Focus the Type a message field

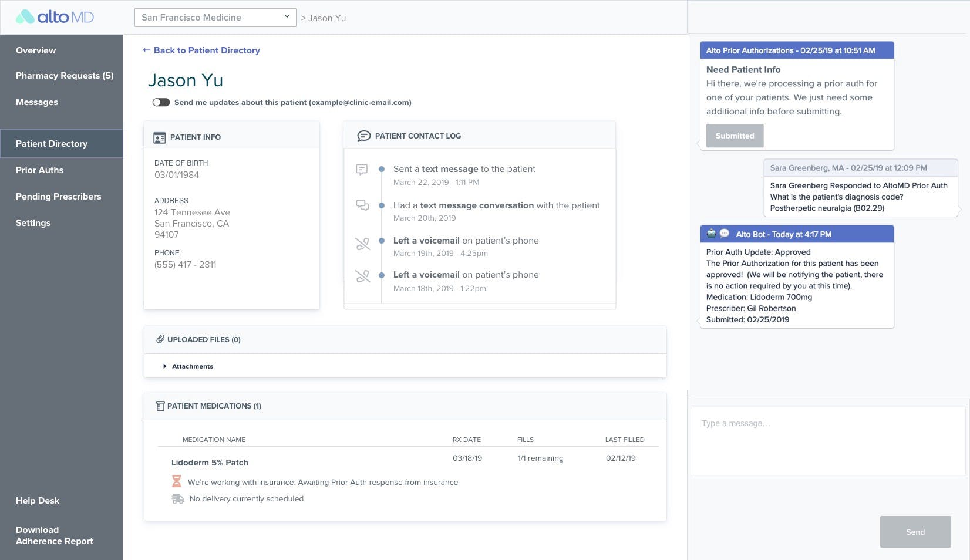[827, 441]
